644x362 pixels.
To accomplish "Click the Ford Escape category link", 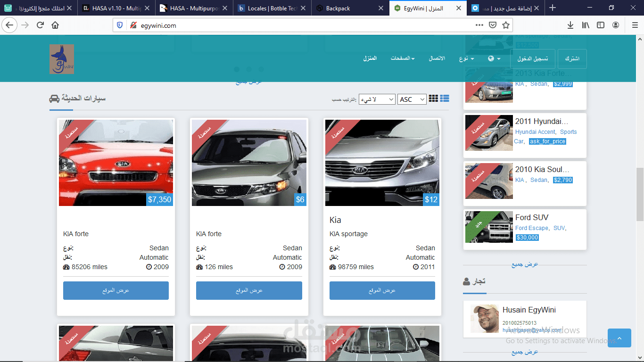I will [x=532, y=228].
